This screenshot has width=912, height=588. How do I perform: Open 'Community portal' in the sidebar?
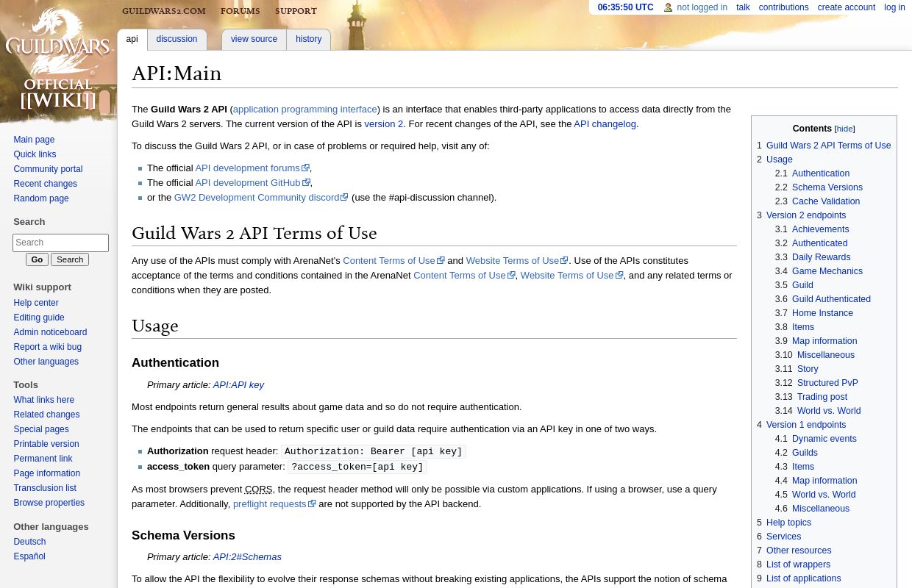pyautogui.click(x=48, y=169)
